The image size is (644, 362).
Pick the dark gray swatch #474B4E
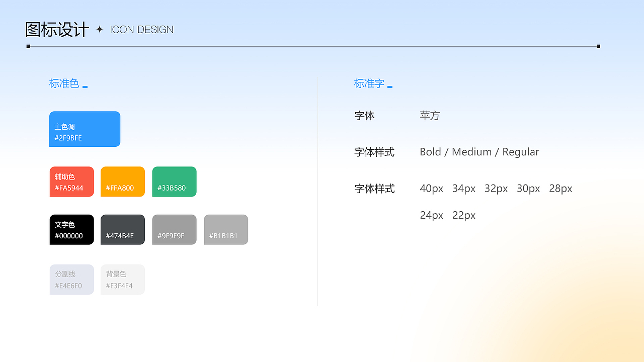pos(123,230)
